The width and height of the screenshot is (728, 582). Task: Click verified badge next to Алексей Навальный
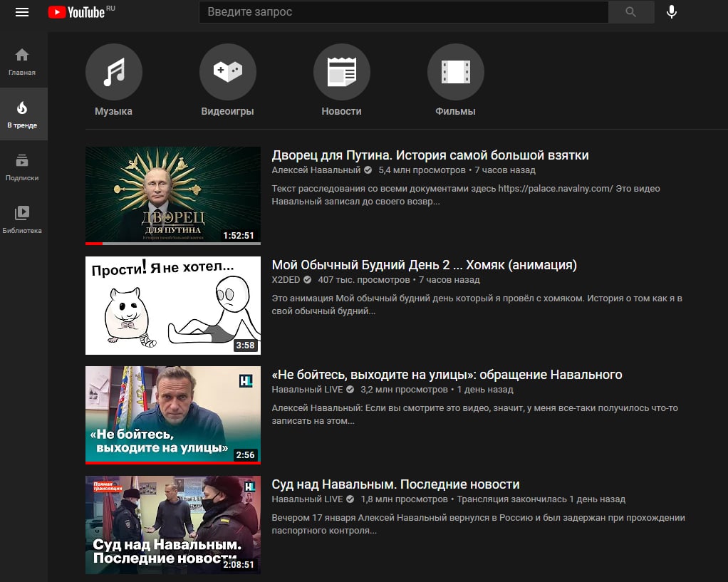pyautogui.click(x=368, y=170)
